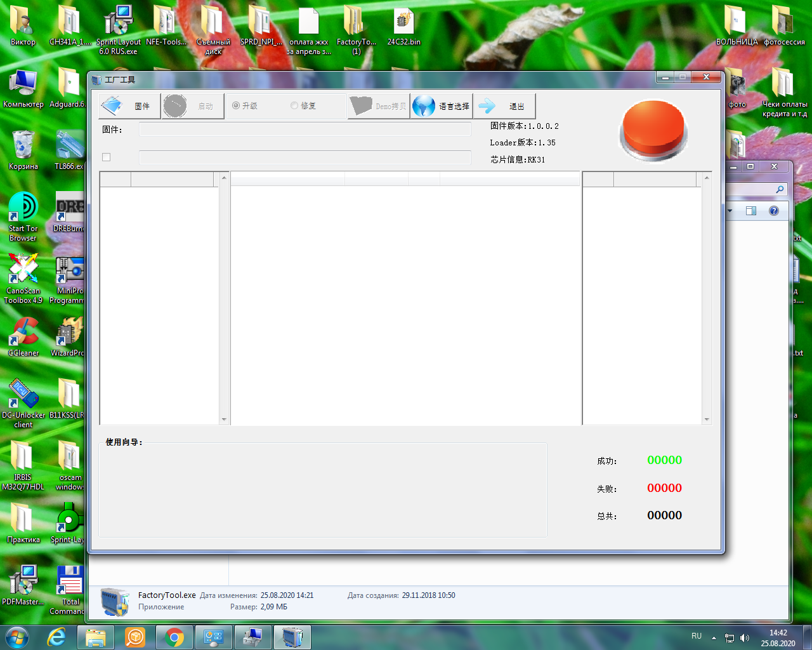The height and width of the screenshot is (650, 812).
Task: Click right list scroll-up arrow
Action: click(707, 178)
